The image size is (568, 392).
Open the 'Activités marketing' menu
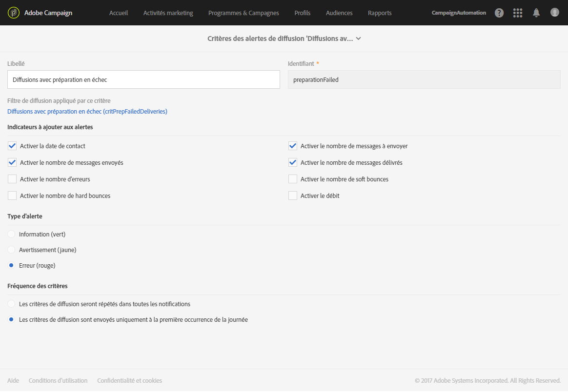click(x=168, y=13)
